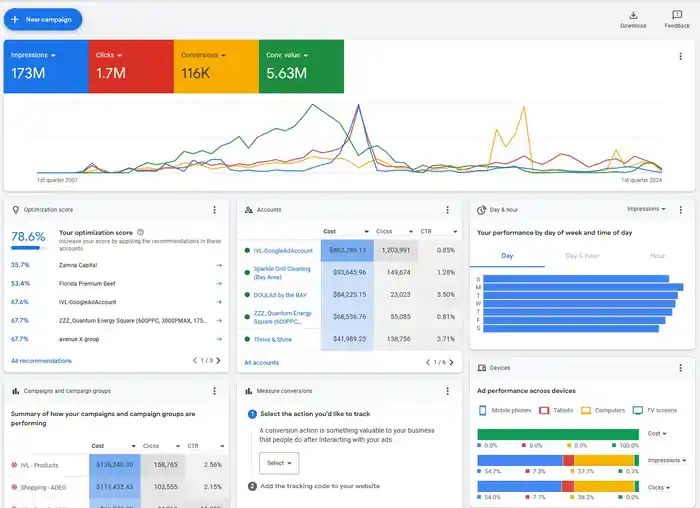Screen dimensions: 700x508
Task: Open All recommendations link
Action: click(41, 361)
